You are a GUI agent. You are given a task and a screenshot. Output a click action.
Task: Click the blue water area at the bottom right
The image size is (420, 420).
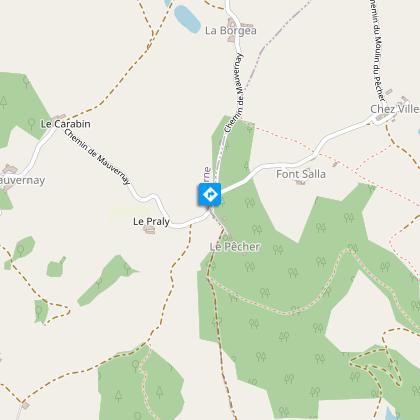click(390, 414)
